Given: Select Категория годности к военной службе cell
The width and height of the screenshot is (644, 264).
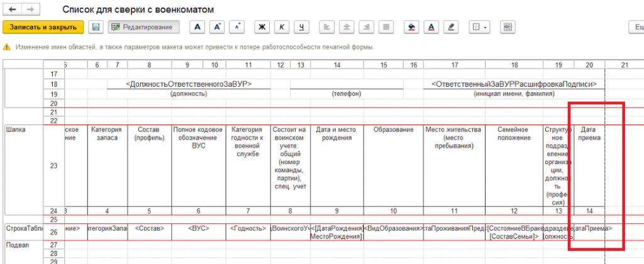Looking at the screenshot, I should [x=248, y=166].
